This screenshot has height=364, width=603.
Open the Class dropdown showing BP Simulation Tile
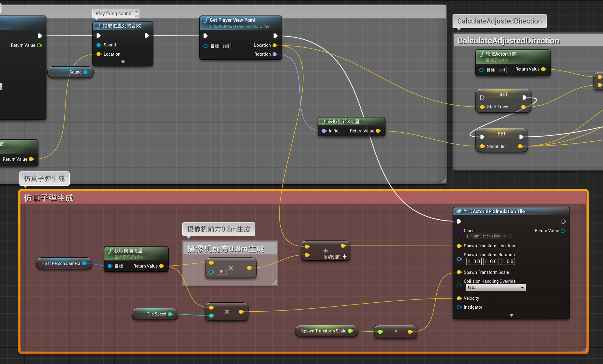(x=483, y=236)
